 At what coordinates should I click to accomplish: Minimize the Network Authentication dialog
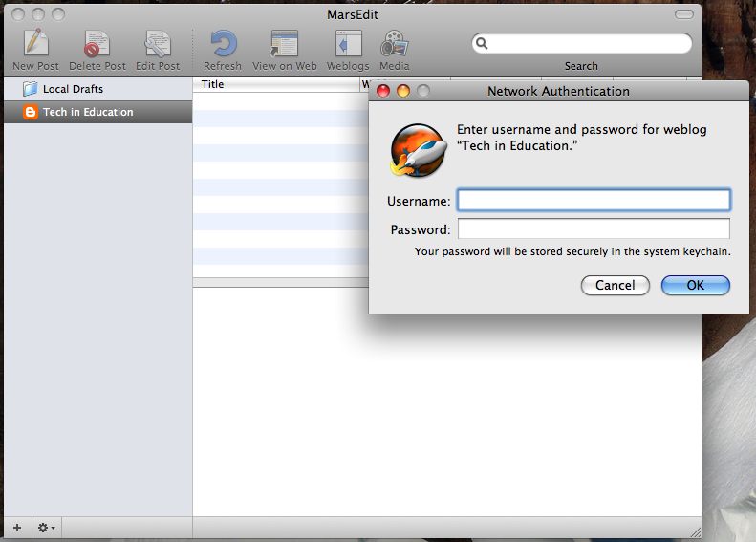(403, 91)
